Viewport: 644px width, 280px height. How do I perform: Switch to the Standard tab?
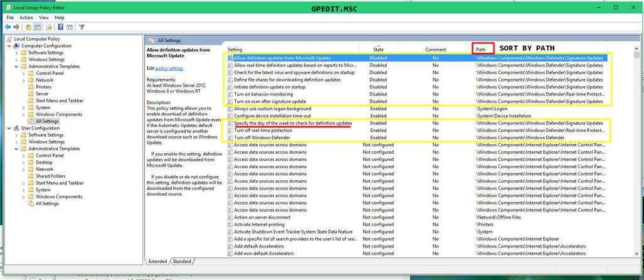point(182,261)
